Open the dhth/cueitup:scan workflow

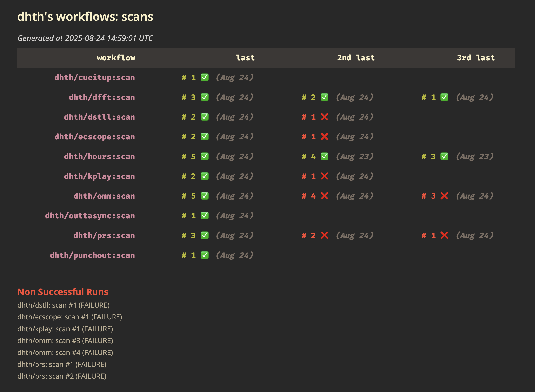95,77
